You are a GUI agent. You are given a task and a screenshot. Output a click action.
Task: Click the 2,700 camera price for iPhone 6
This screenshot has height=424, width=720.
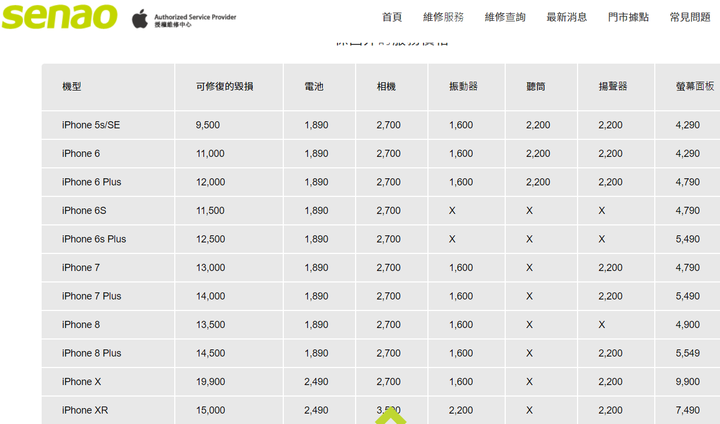click(388, 153)
